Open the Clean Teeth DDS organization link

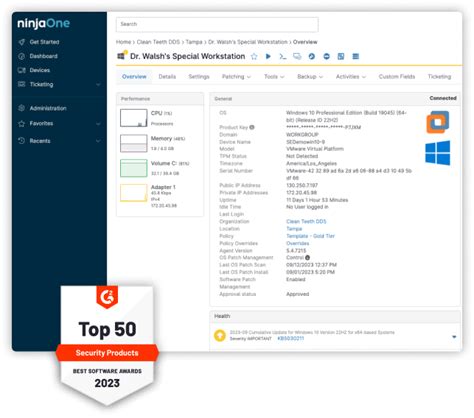(306, 221)
